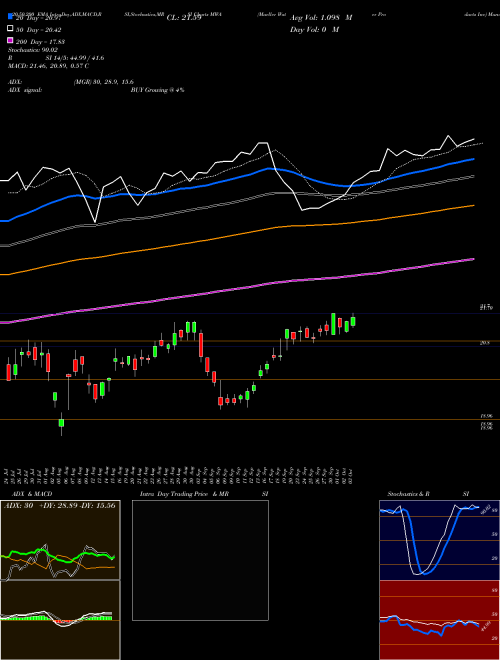Click the magenta 200 Day legend swatch
Screen dimensions: 500x660
tap(10, 40)
